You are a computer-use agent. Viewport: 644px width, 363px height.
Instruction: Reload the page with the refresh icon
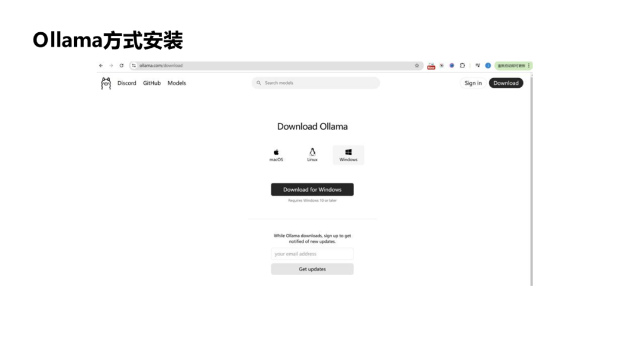(122, 65)
